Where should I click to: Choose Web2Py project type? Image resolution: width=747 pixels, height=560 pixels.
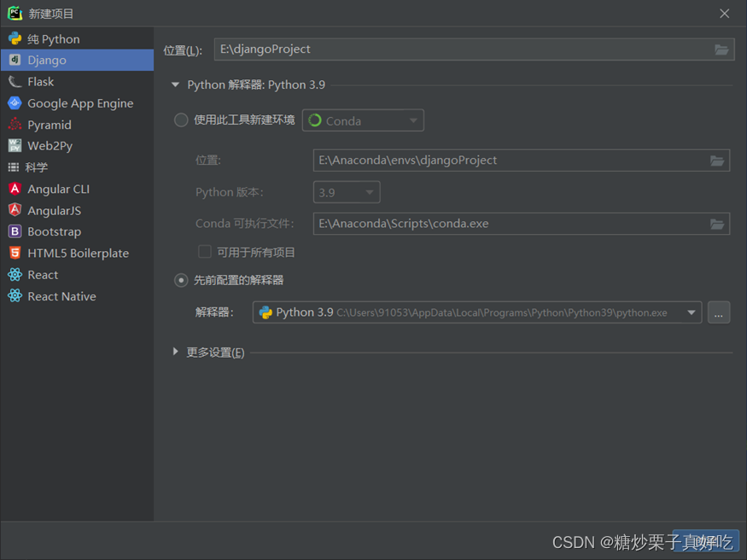pyautogui.click(x=77, y=146)
